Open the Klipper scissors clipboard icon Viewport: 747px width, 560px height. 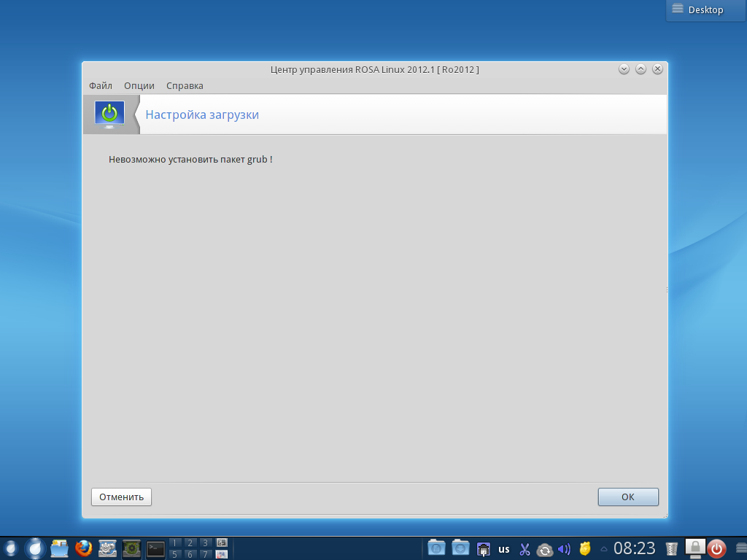pos(525,549)
